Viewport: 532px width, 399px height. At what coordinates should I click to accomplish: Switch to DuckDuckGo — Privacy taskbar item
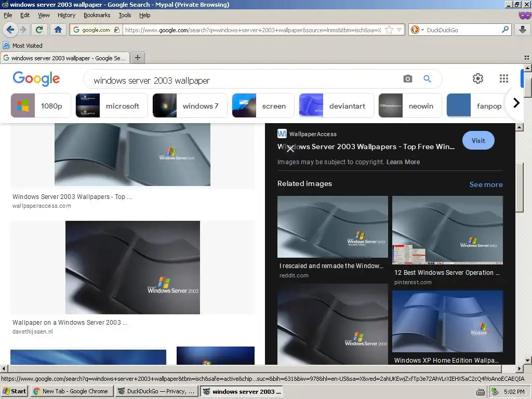(156, 391)
